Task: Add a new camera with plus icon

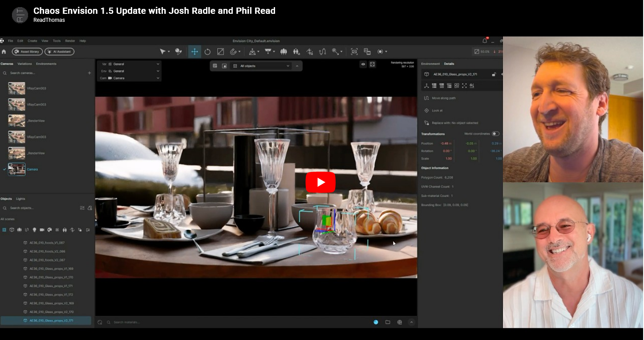Action: [x=89, y=73]
